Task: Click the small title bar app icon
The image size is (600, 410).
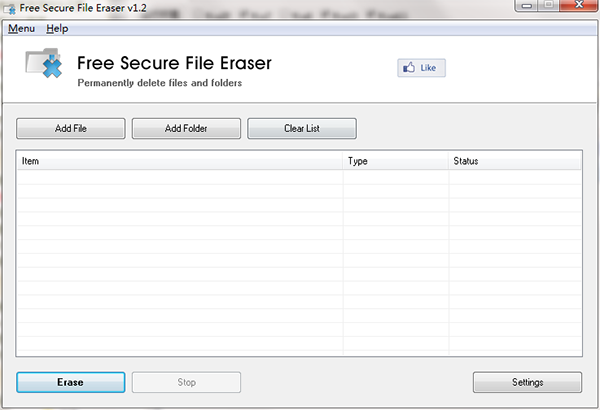Action: pyautogui.click(x=9, y=8)
